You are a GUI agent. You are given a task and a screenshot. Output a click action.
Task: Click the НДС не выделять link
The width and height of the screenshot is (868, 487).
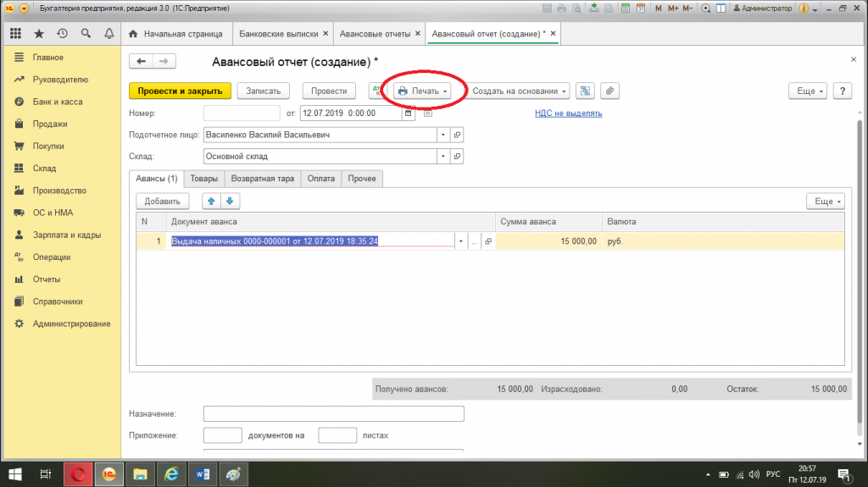(x=569, y=113)
